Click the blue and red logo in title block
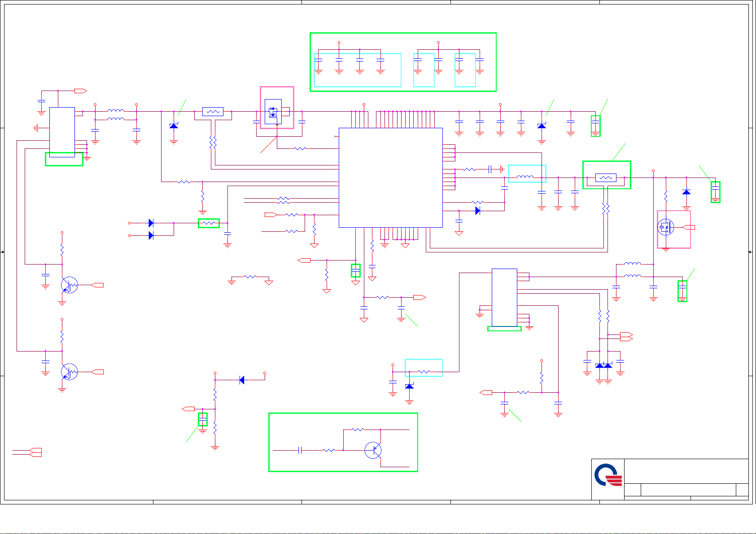Image resolution: width=756 pixels, height=534 pixels. pyautogui.click(x=608, y=475)
